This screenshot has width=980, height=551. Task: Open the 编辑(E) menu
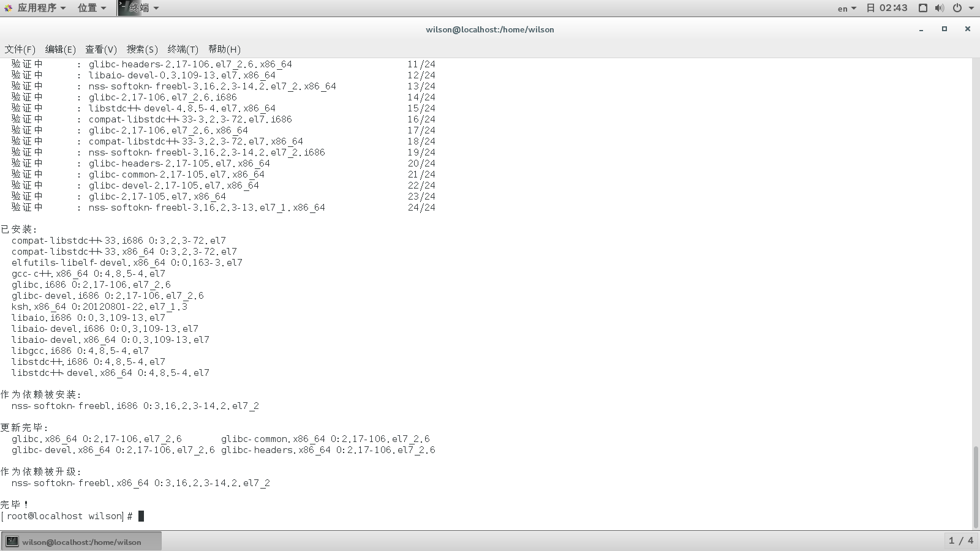click(x=60, y=49)
